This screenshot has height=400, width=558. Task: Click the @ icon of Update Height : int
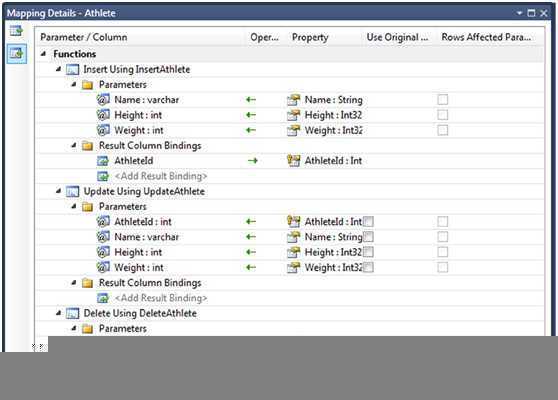[x=103, y=252]
